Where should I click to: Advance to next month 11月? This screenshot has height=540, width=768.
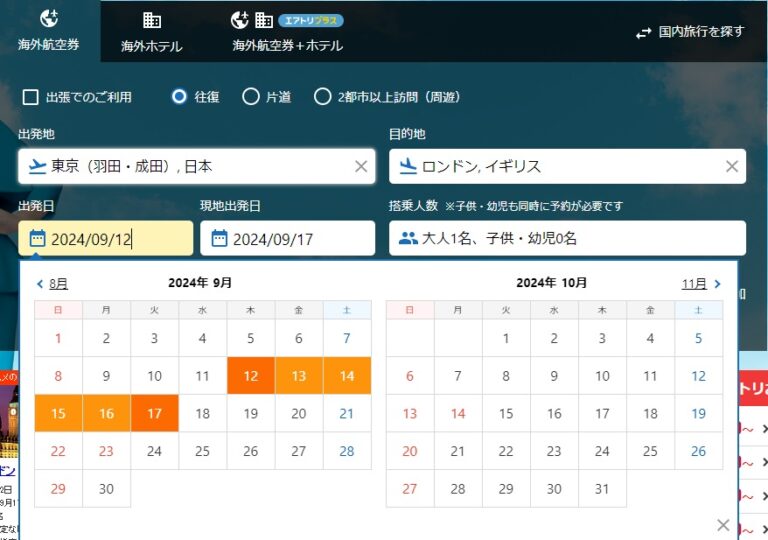[x=701, y=284]
